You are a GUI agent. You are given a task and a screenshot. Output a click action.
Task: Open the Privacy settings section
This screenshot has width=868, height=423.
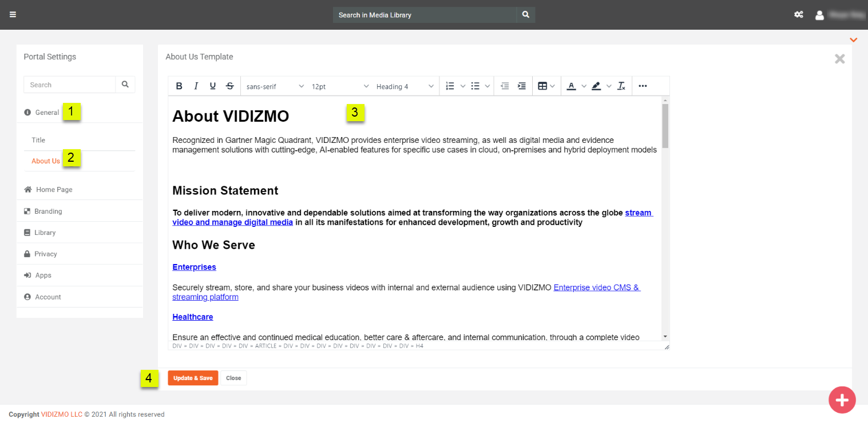(45, 254)
